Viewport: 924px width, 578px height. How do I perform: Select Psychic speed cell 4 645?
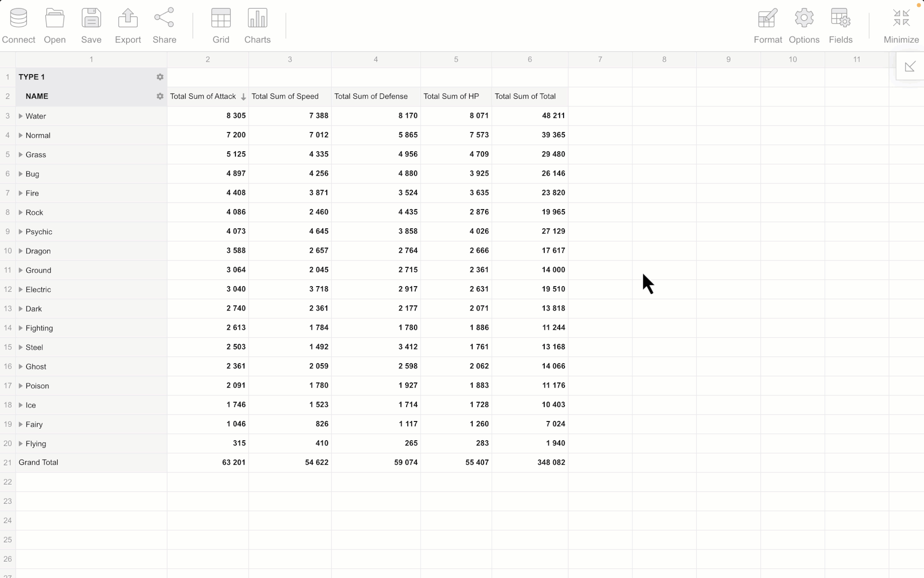pyautogui.click(x=290, y=231)
